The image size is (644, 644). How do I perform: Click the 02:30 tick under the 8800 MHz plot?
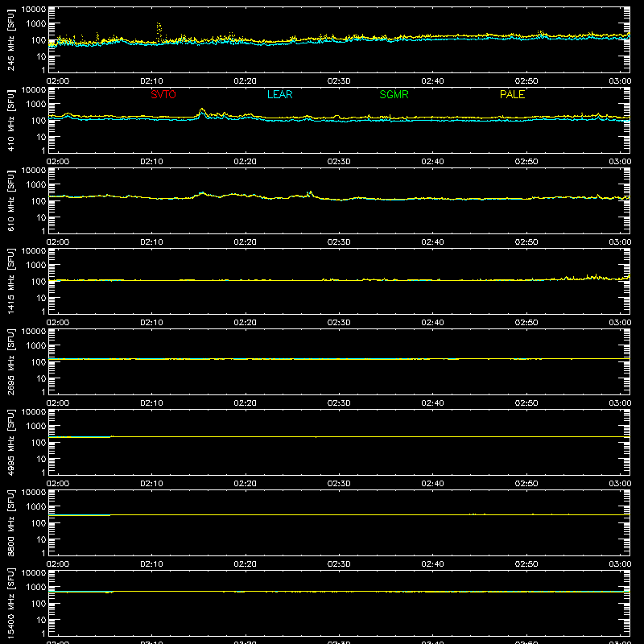pos(339,564)
